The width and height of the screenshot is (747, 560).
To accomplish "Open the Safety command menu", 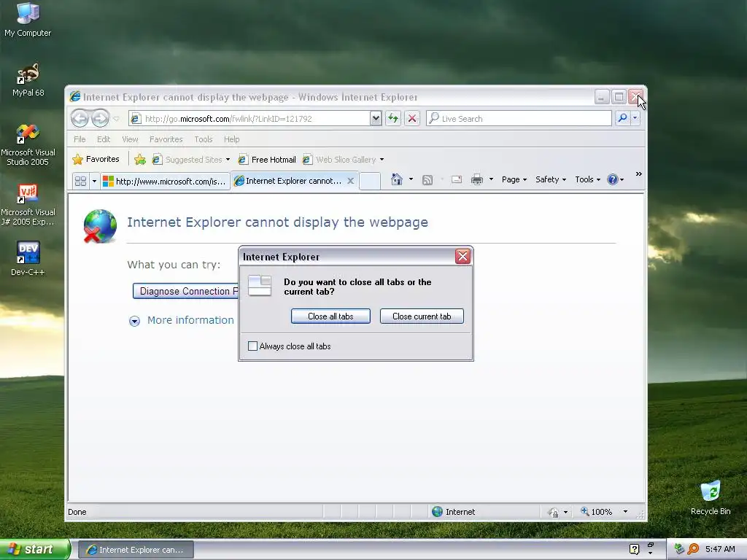I will (551, 179).
